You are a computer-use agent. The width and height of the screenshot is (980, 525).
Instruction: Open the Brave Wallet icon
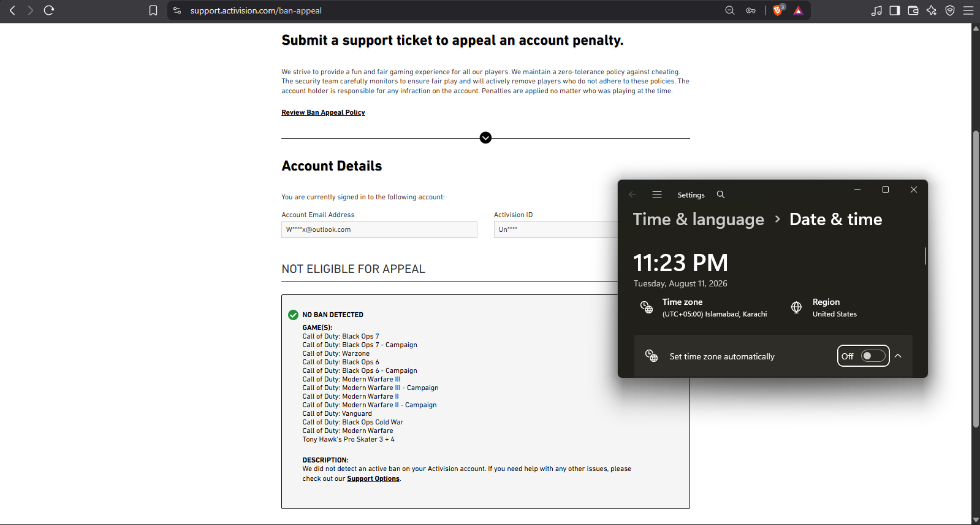pos(913,10)
